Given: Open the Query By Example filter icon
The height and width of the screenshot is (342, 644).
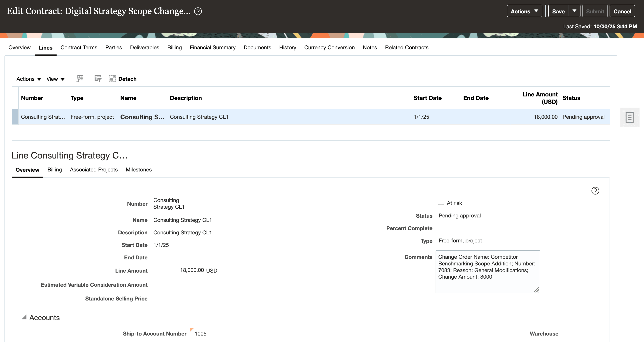Looking at the screenshot, I should [x=98, y=79].
